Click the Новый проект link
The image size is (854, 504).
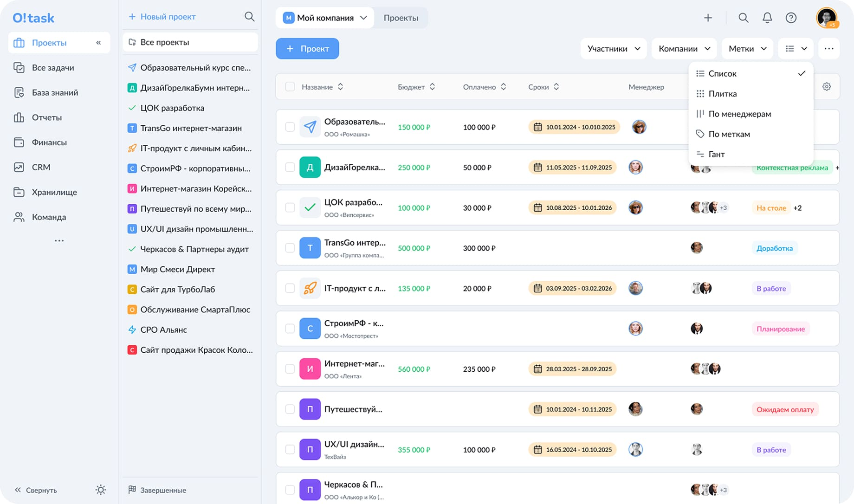click(x=162, y=16)
